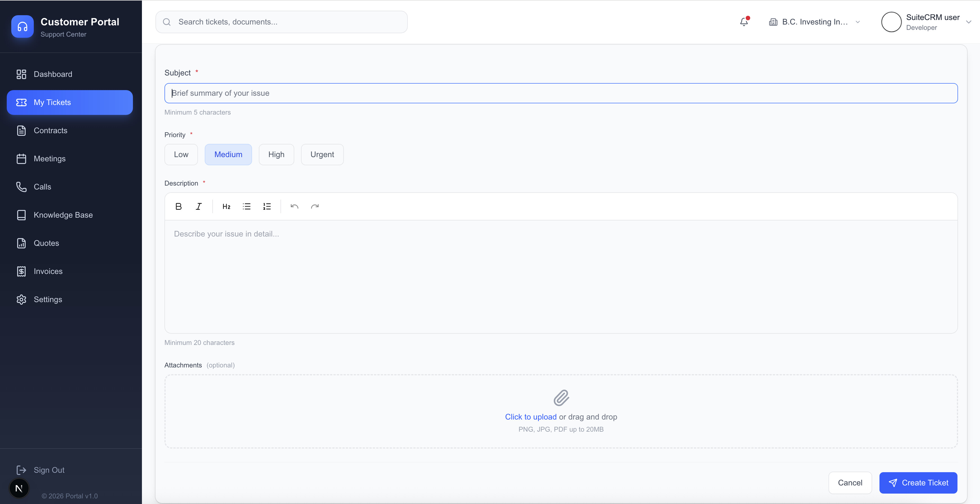Viewport: 980px width, 504px height.
Task: Click the SuiteCRM user avatar circle
Action: (x=891, y=22)
